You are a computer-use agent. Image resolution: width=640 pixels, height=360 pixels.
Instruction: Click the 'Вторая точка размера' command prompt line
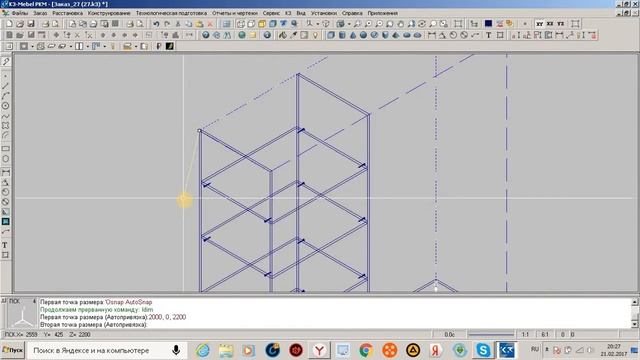[93, 325]
